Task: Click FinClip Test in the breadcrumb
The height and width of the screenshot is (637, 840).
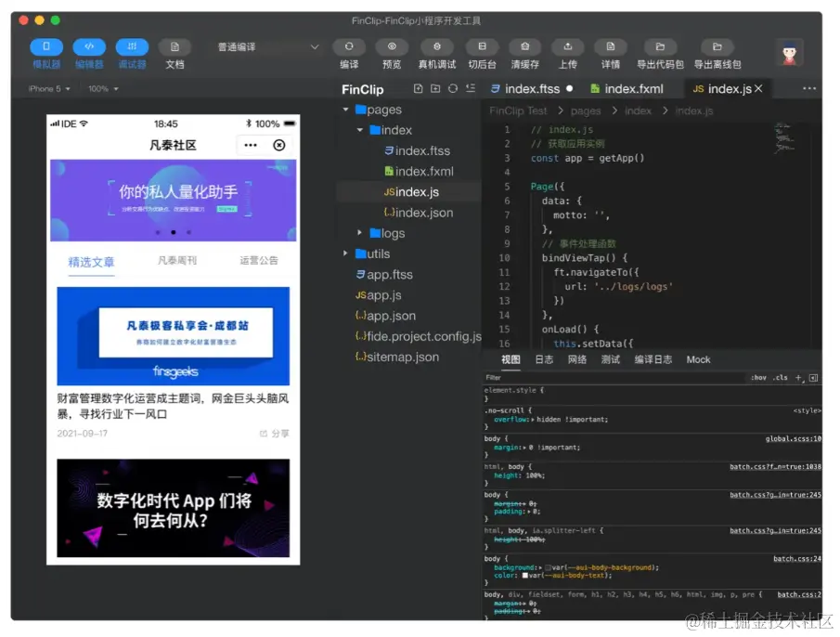Action: click(x=518, y=110)
